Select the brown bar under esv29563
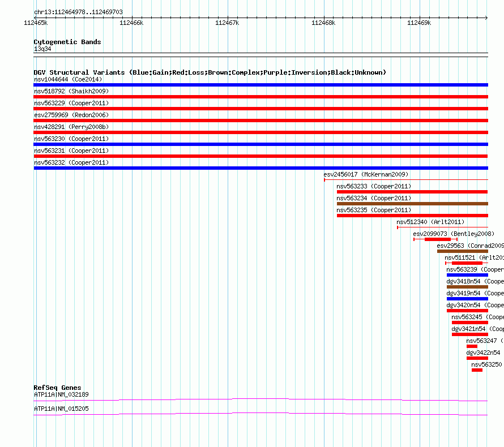The width and height of the screenshot is (504, 447). coord(463,251)
